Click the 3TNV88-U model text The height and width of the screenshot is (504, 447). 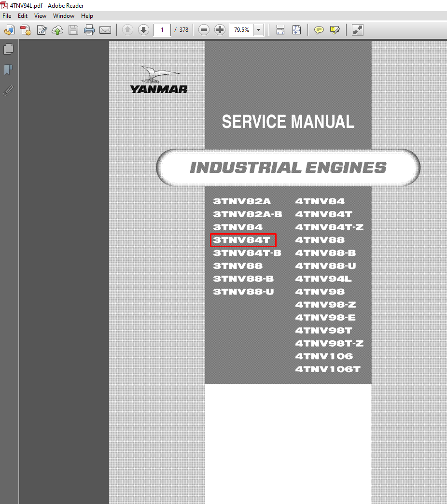pyautogui.click(x=243, y=292)
